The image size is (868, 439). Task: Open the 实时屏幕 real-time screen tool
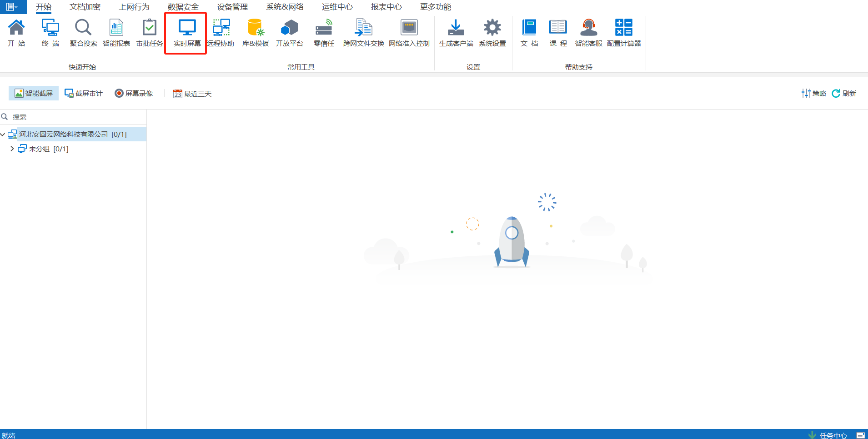click(187, 33)
